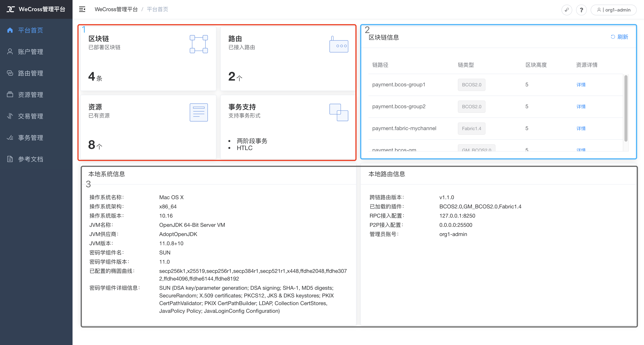
Task: Click the BCOS2.0,GM_BCOS2.0,Fabric1.4 plugins value
Action: 480,206
